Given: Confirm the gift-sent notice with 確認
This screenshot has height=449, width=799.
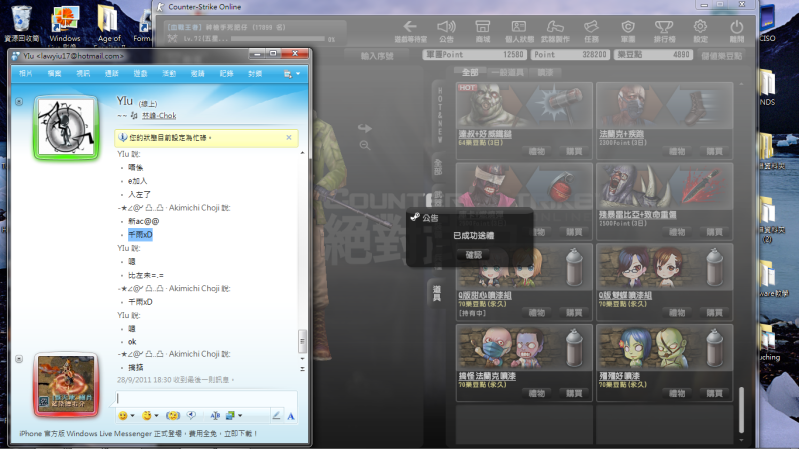Looking at the screenshot, I should tap(473, 254).
